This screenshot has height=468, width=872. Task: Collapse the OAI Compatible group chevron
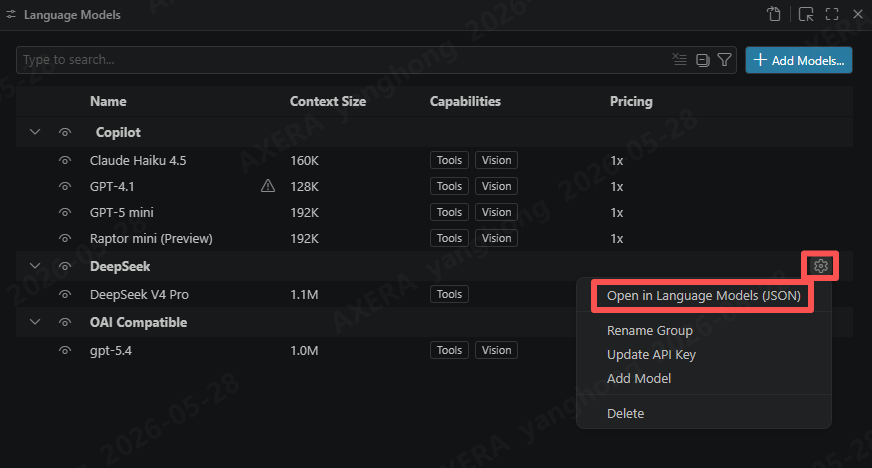tap(35, 322)
